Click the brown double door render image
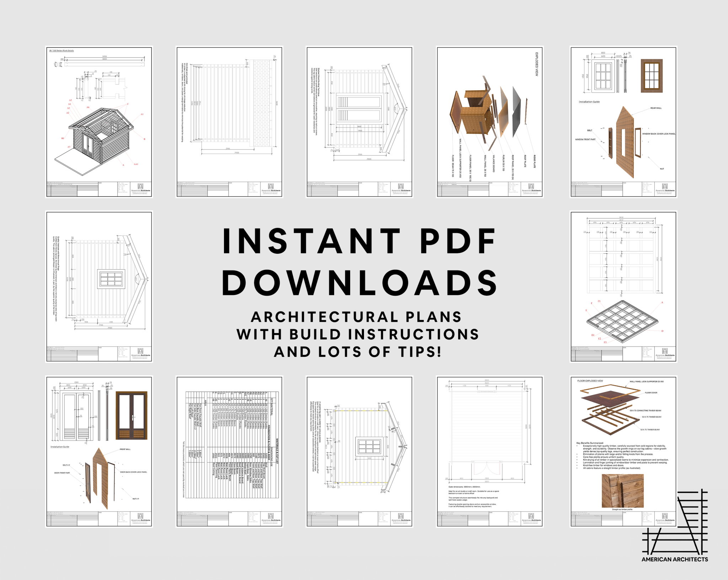This screenshot has height=580, width=728. point(131,415)
